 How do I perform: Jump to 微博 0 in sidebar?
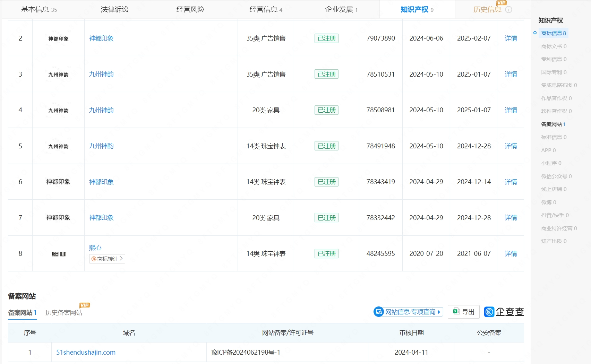point(549,202)
